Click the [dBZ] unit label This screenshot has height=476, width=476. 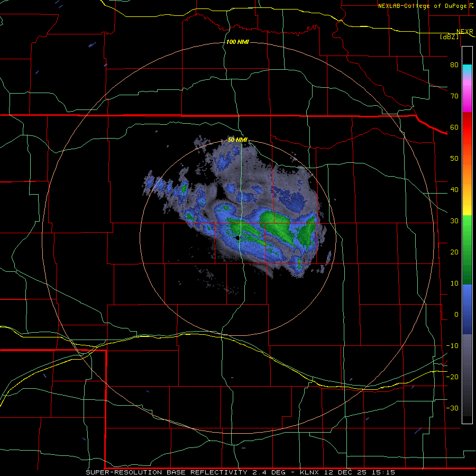point(449,36)
